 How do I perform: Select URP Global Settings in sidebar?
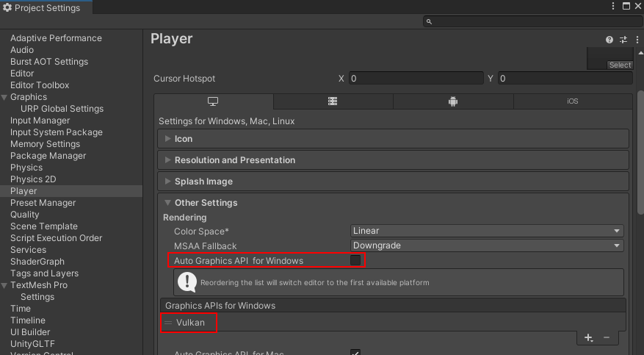point(62,109)
